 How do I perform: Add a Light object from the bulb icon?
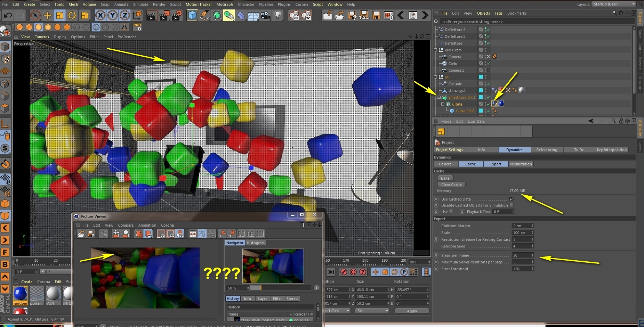pos(278,15)
